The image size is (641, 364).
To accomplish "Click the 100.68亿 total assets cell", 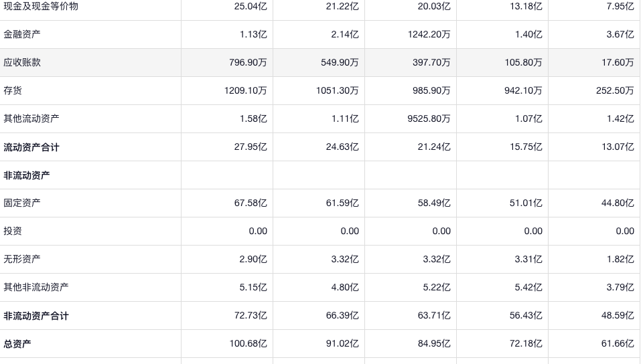I will point(248,344).
